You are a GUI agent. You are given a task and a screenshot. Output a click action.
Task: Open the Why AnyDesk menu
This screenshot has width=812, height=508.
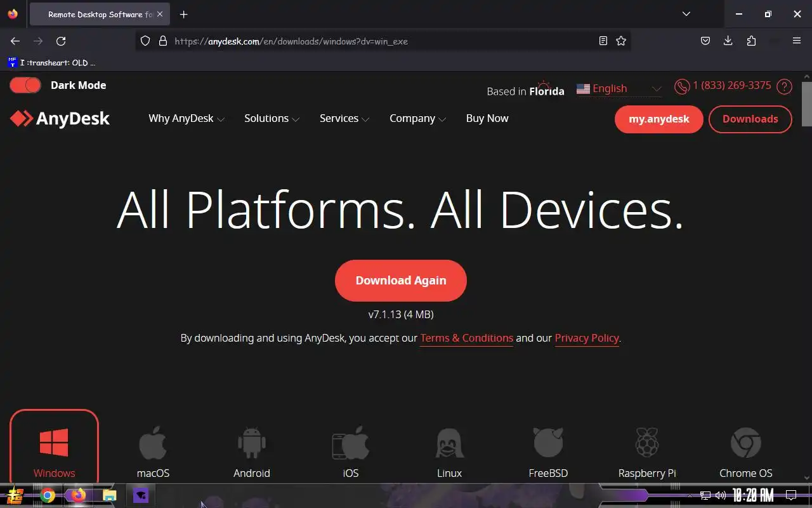click(x=187, y=119)
